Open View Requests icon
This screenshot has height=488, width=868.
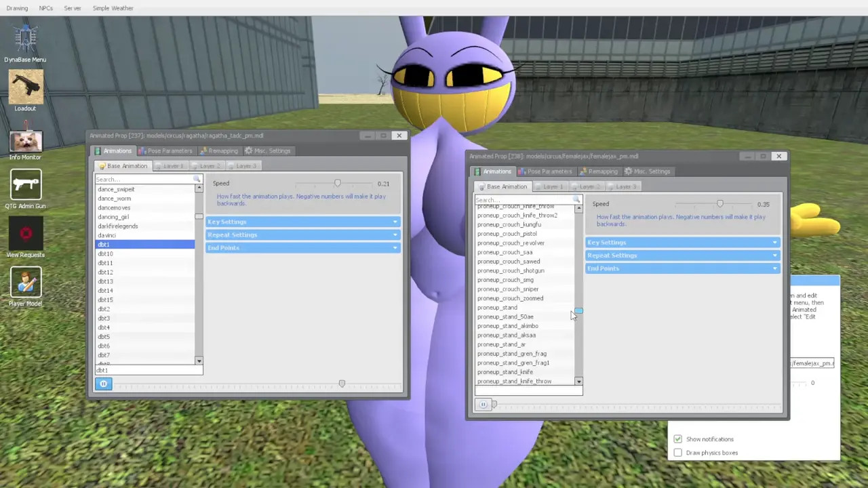click(x=25, y=234)
